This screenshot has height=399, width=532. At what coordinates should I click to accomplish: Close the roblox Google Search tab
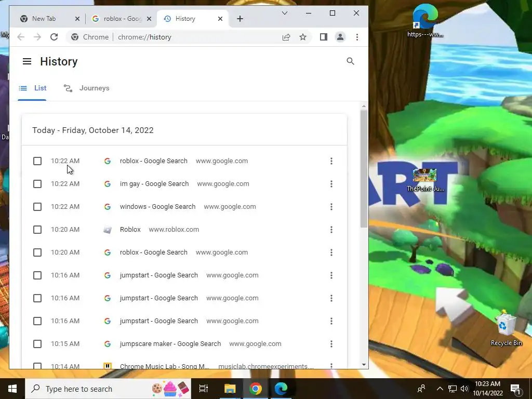click(149, 19)
